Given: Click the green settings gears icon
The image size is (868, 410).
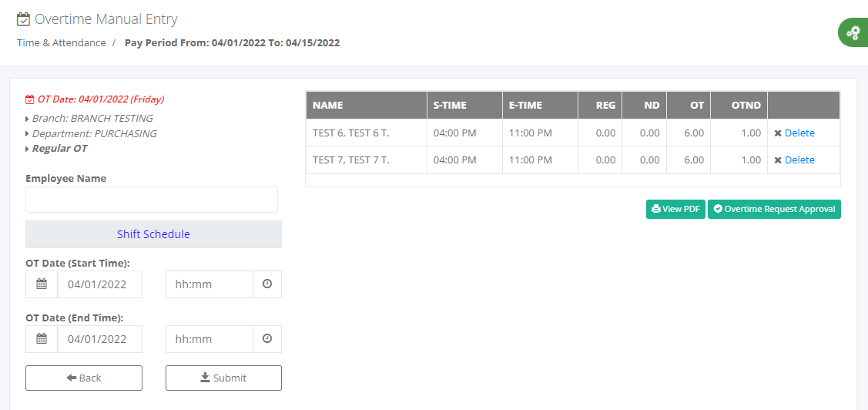Looking at the screenshot, I should [853, 33].
